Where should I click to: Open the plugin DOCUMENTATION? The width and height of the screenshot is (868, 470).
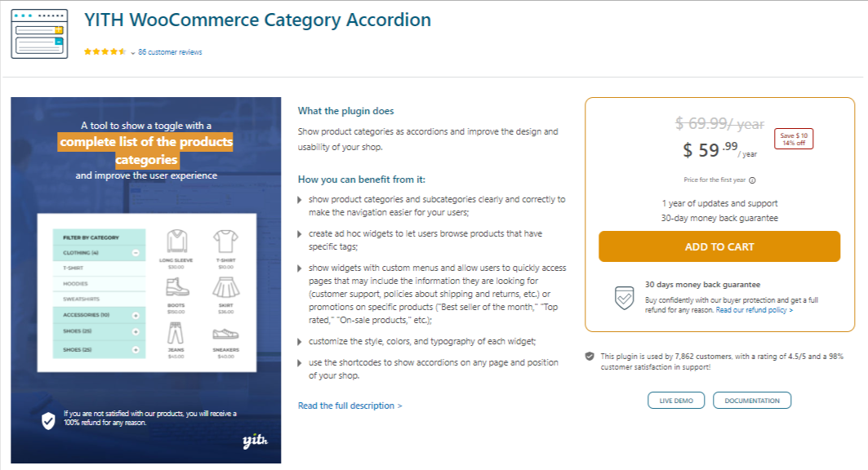pos(751,400)
